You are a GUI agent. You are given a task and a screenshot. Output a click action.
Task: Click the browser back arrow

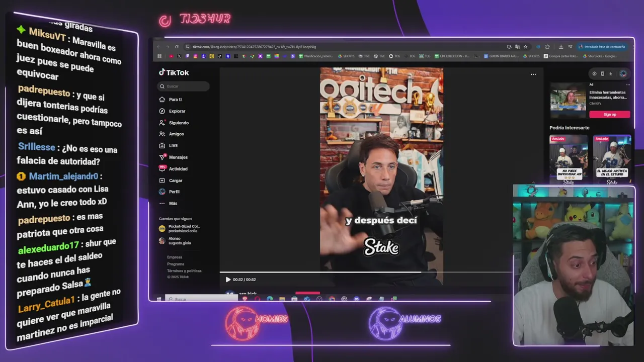(x=158, y=47)
